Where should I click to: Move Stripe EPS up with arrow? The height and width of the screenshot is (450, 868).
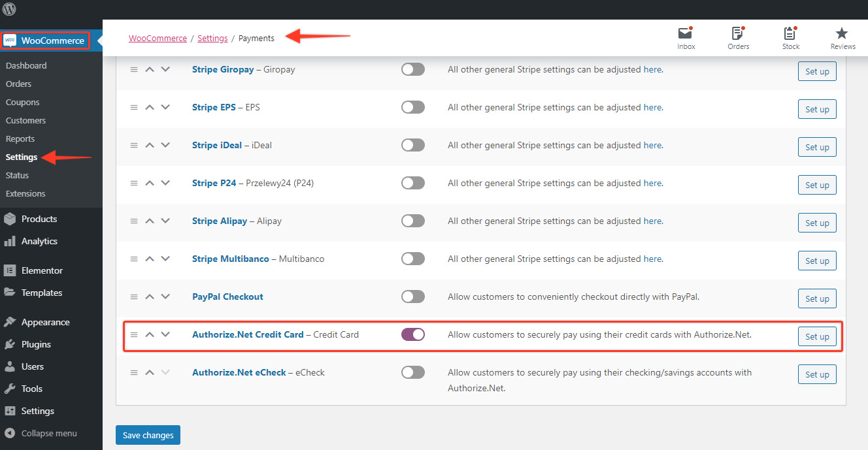150,107
